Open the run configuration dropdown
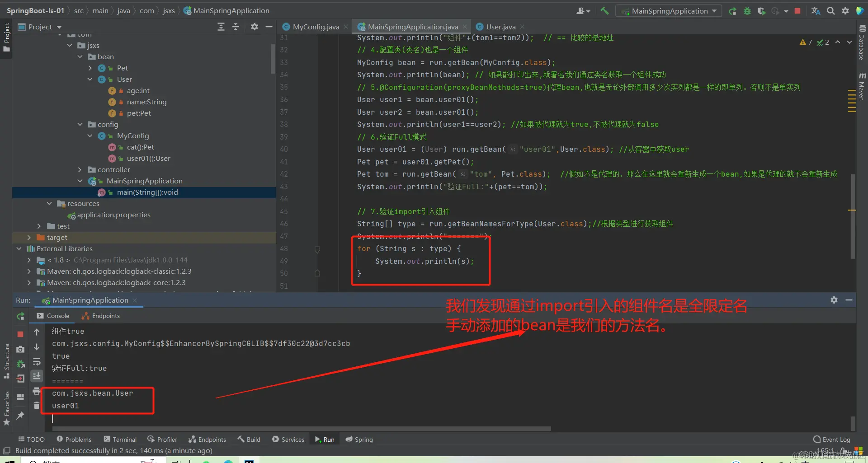The image size is (868, 463). coord(668,11)
